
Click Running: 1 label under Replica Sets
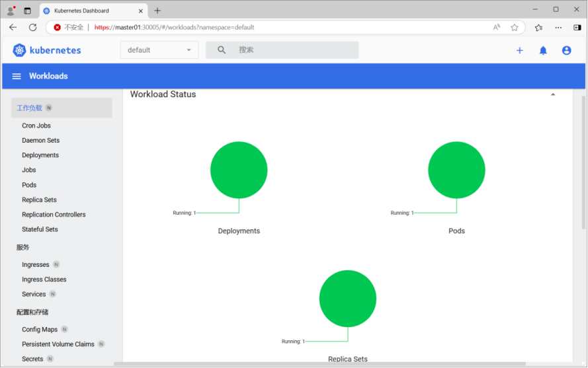293,342
